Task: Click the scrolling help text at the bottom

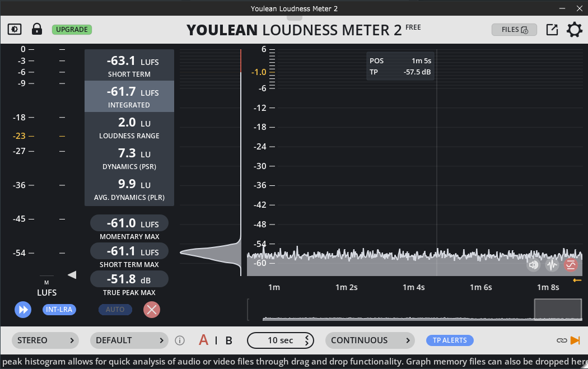Action: 294,362
